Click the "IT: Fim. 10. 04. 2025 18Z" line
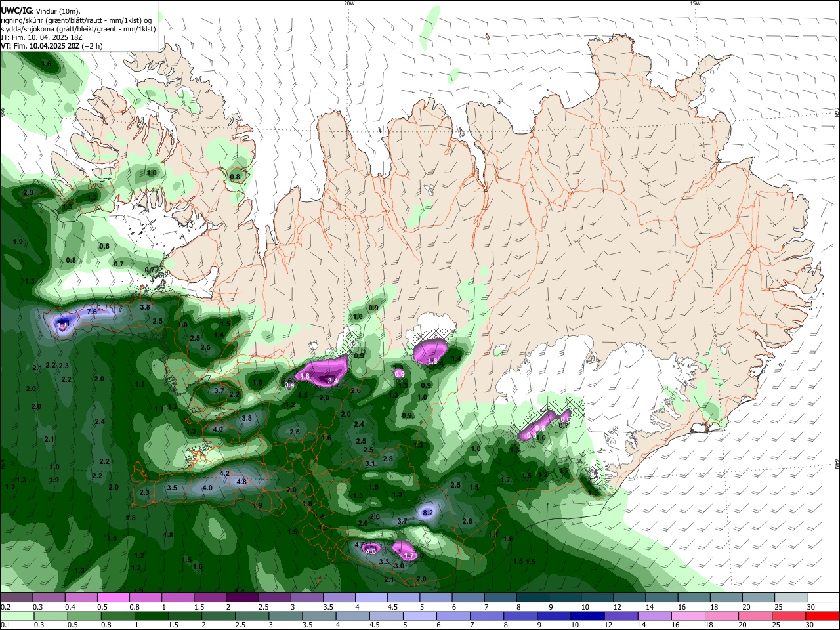840x630 pixels. click(x=42, y=37)
